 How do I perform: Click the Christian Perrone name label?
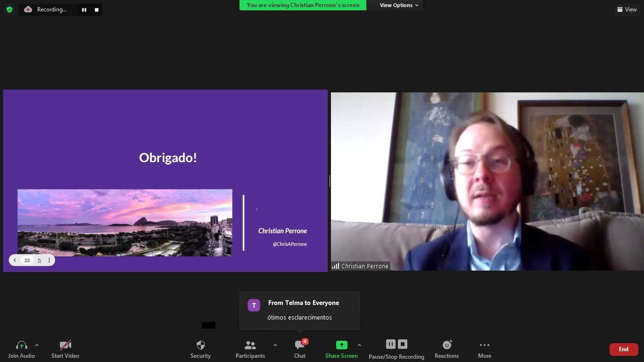[365, 266]
